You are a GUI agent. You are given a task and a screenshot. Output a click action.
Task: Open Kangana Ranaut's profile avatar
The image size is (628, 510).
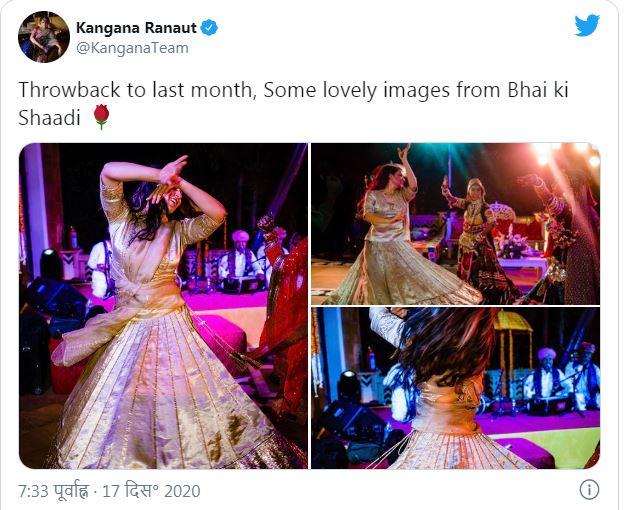44,36
